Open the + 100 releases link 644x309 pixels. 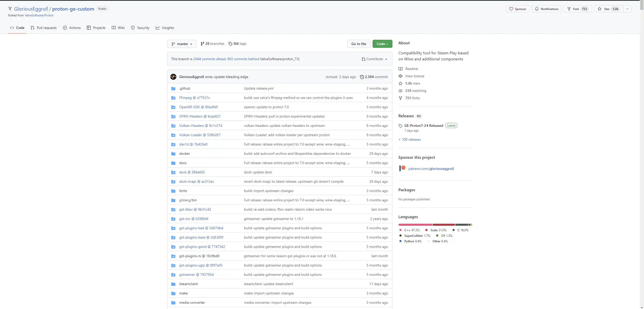click(x=410, y=139)
